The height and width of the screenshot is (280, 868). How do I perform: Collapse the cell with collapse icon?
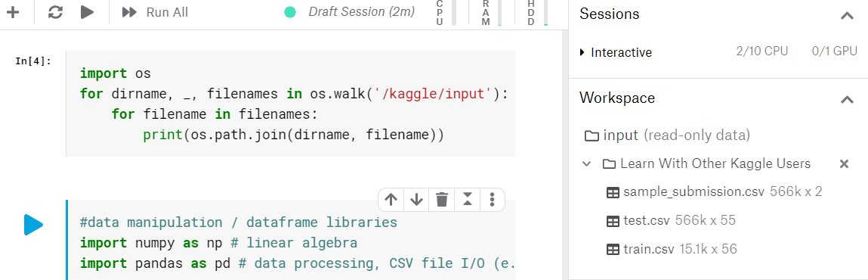(467, 200)
